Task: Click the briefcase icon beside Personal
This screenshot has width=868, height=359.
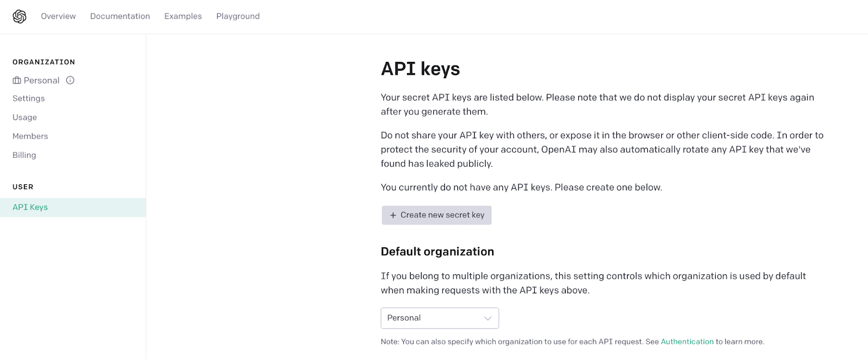Action: pyautogui.click(x=17, y=80)
